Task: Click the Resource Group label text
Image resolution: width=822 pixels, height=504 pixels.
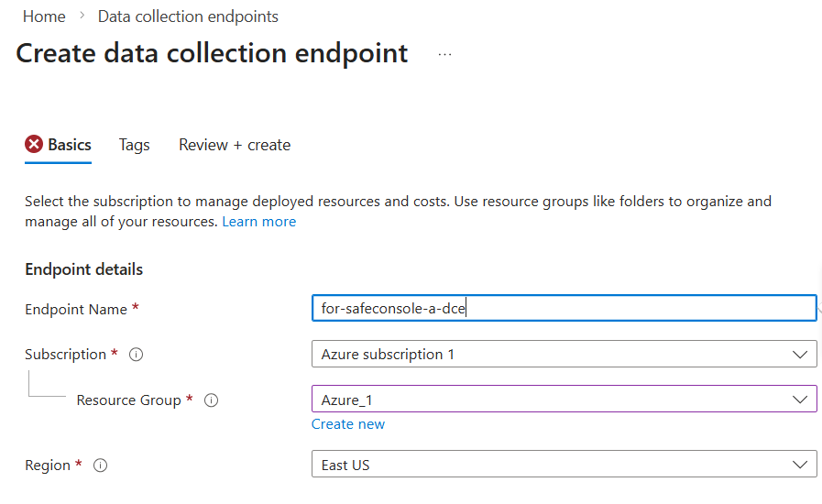Action: pyautogui.click(x=129, y=400)
